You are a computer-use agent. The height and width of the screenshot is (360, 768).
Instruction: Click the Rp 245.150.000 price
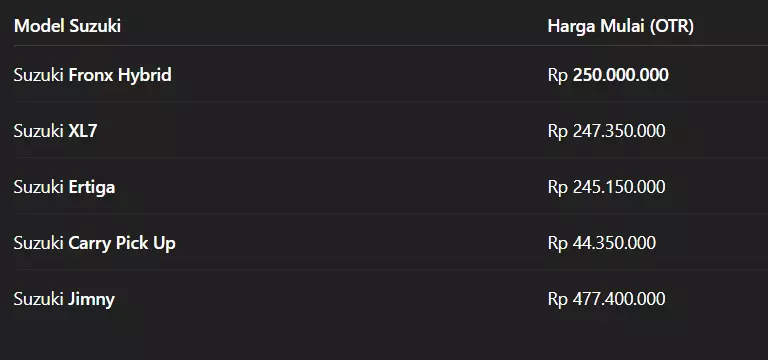606,187
